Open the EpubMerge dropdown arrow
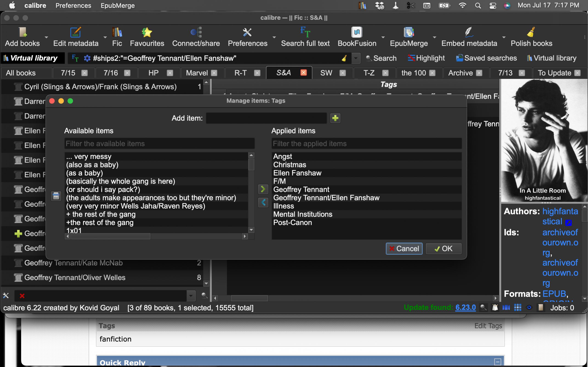Viewport: 588px width, 367px height. [x=434, y=37]
